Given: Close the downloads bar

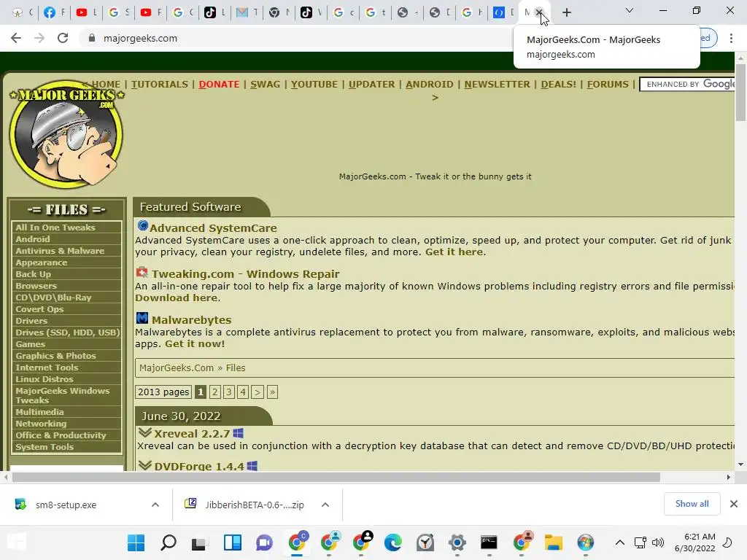Looking at the screenshot, I should (x=734, y=504).
